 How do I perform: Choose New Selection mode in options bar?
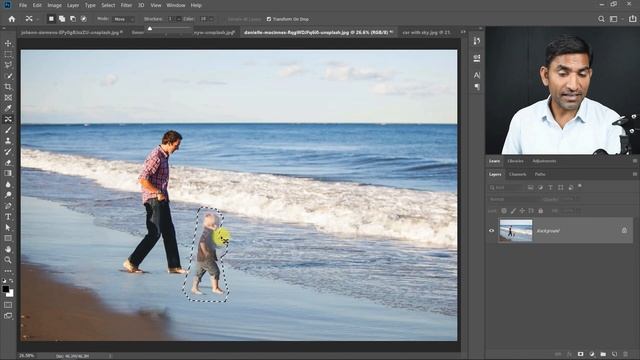point(51,19)
